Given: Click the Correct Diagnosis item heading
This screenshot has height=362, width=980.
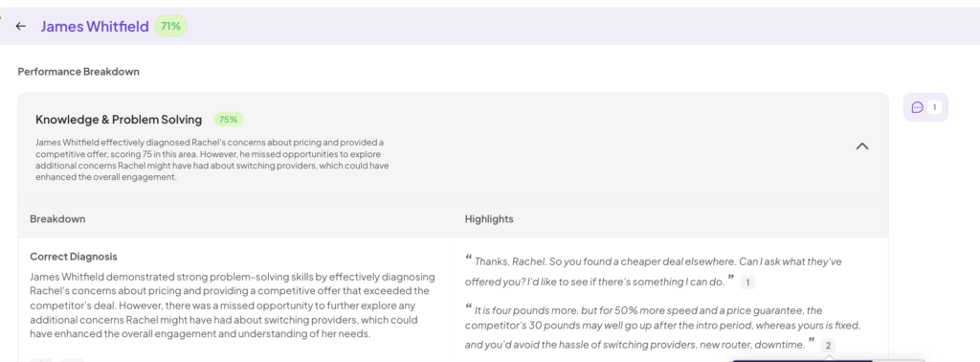Looking at the screenshot, I should [74, 257].
